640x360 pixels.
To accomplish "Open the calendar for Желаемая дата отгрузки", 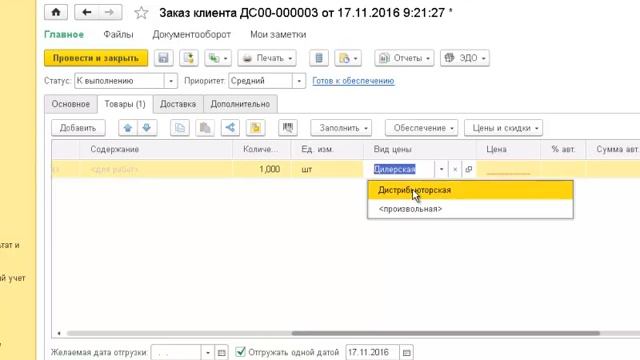I will coord(221,352).
